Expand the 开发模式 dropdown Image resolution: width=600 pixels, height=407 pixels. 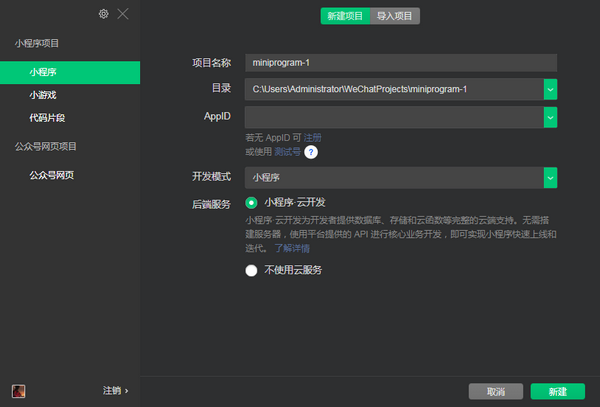pyautogui.click(x=550, y=177)
